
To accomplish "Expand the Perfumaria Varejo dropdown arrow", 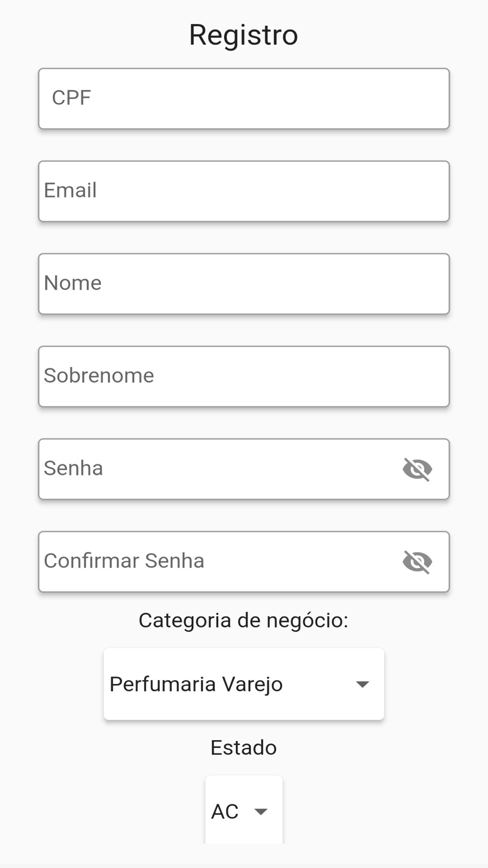I will [362, 684].
